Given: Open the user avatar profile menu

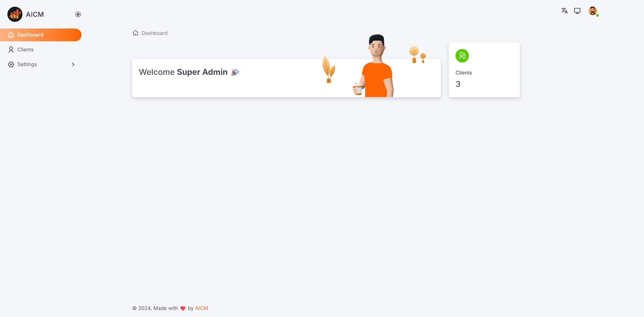Looking at the screenshot, I should point(593,11).
